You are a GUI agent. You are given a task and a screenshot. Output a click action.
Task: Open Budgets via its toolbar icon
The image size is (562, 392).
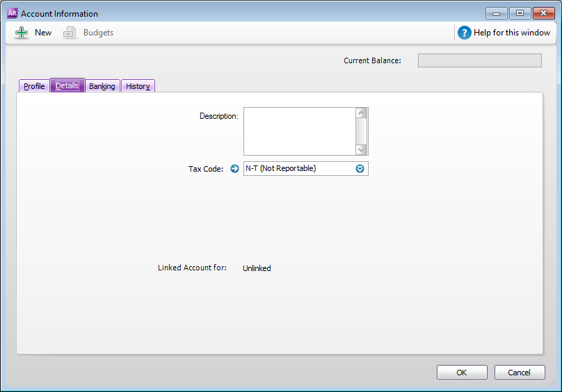click(70, 33)
